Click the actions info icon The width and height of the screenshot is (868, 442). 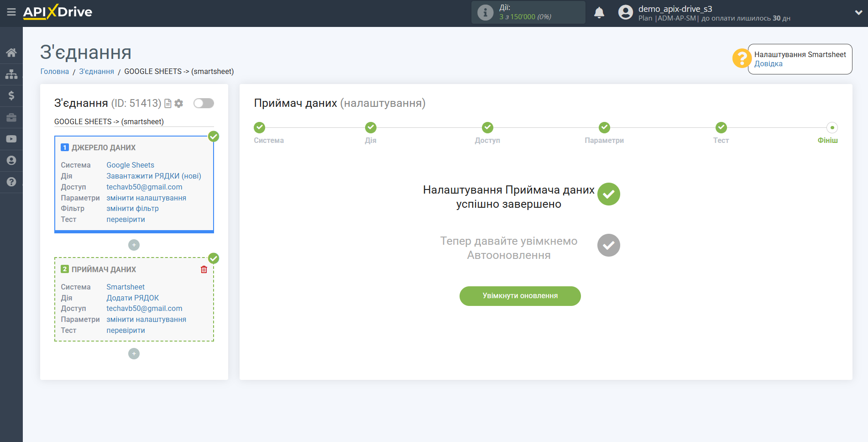point(485,12)
